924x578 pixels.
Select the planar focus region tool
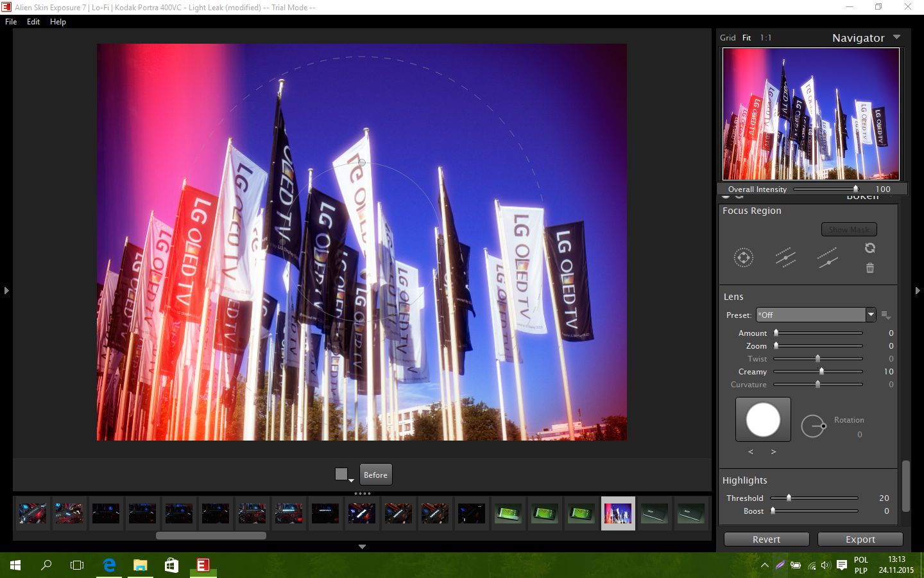point(785,258)
